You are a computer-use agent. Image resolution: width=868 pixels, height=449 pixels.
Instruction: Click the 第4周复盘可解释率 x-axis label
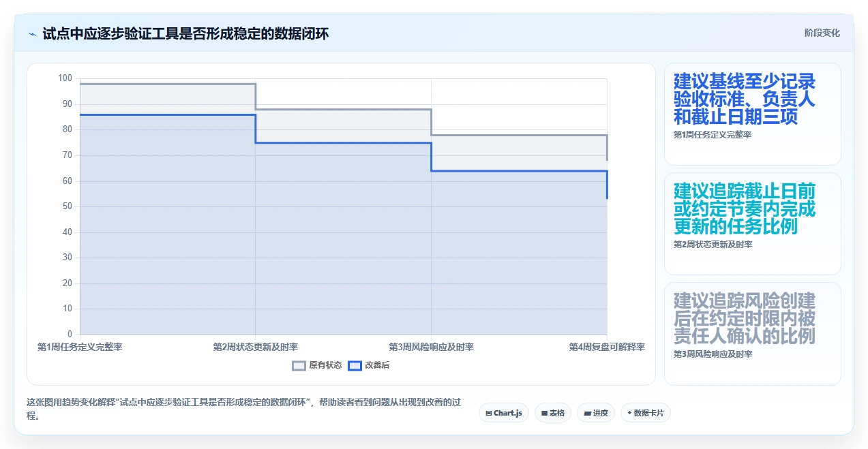point(607,347)
